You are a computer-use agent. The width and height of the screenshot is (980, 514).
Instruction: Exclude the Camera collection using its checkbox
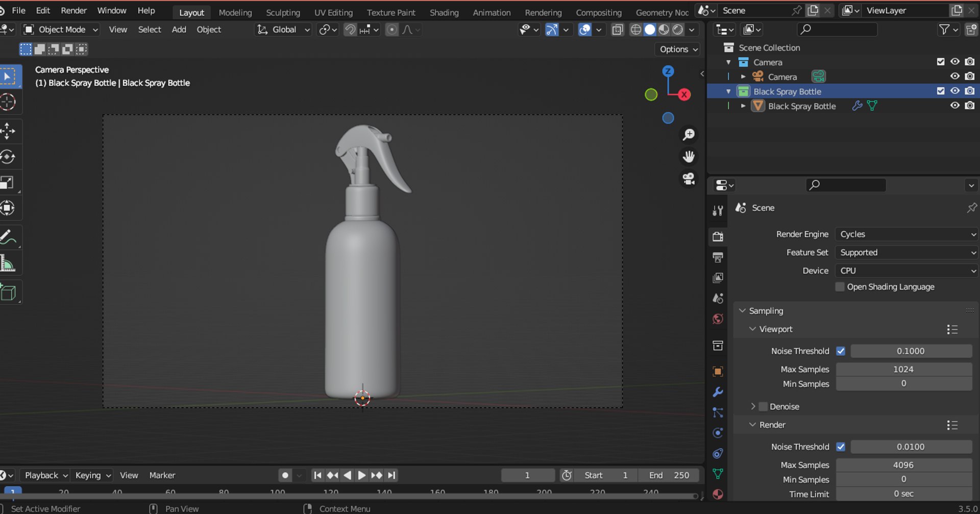click(941, 62)
